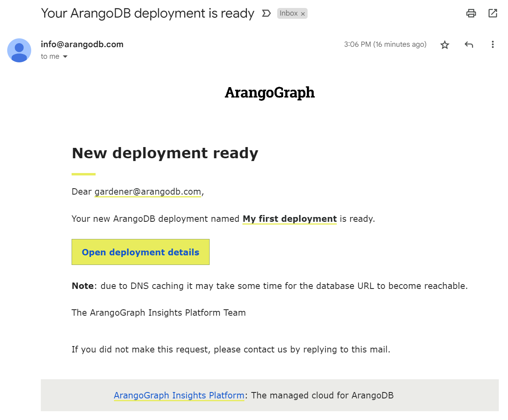508x420 pixels.
Task: Click the Open deployment details button
Action: point(140,252)
